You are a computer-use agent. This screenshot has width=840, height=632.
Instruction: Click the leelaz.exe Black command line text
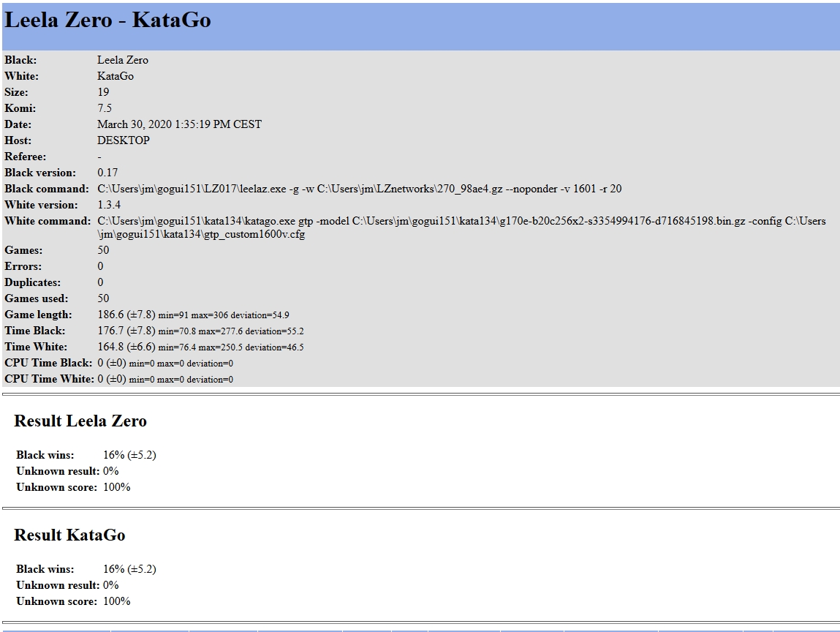click(x=359, y=189)
